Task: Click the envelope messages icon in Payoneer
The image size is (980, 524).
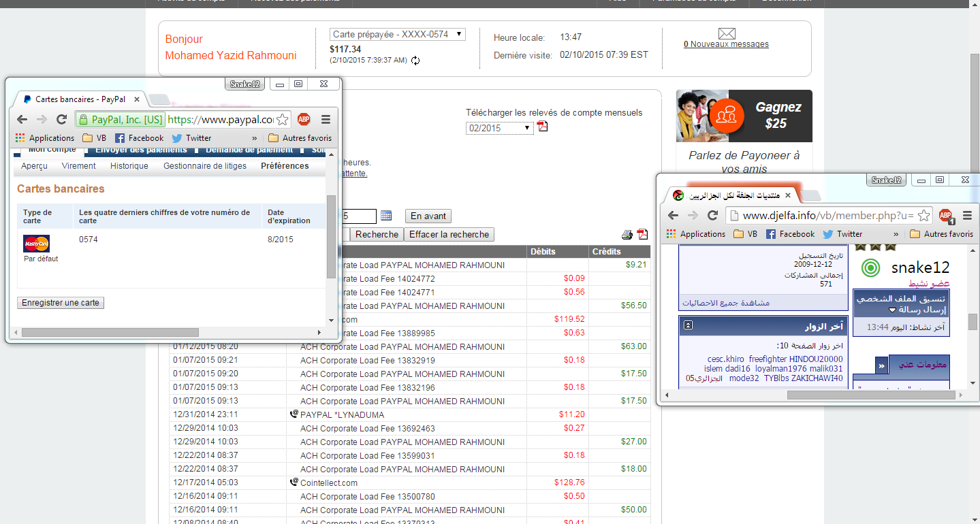Action: pyautogui.click(x=727, y=33)
